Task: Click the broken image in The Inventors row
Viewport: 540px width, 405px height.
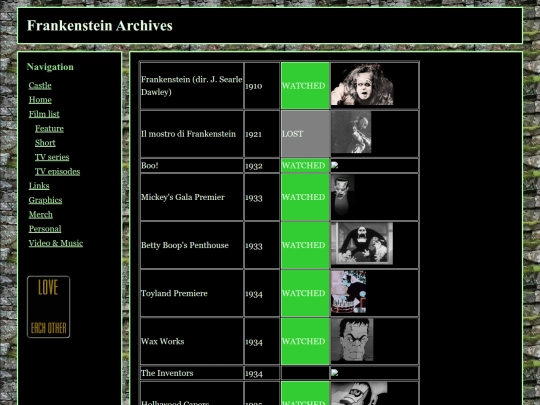Action: tap(334, 373)
